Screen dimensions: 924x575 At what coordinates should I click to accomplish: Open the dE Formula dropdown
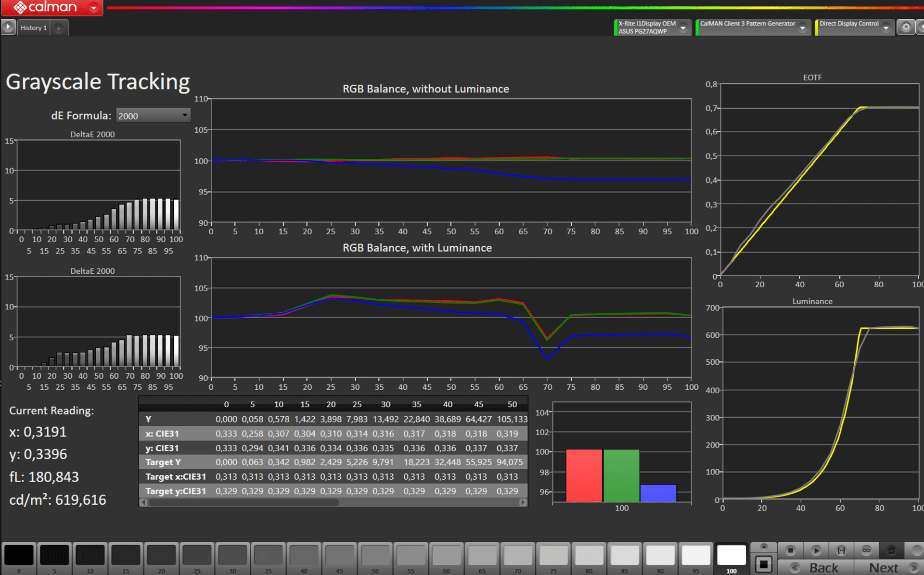pyautogui.click(x=153, y=115)
